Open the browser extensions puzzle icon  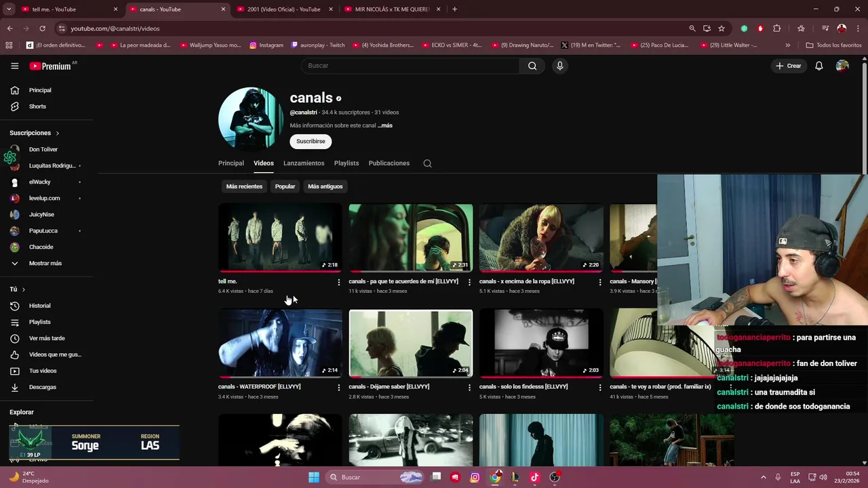777,28
